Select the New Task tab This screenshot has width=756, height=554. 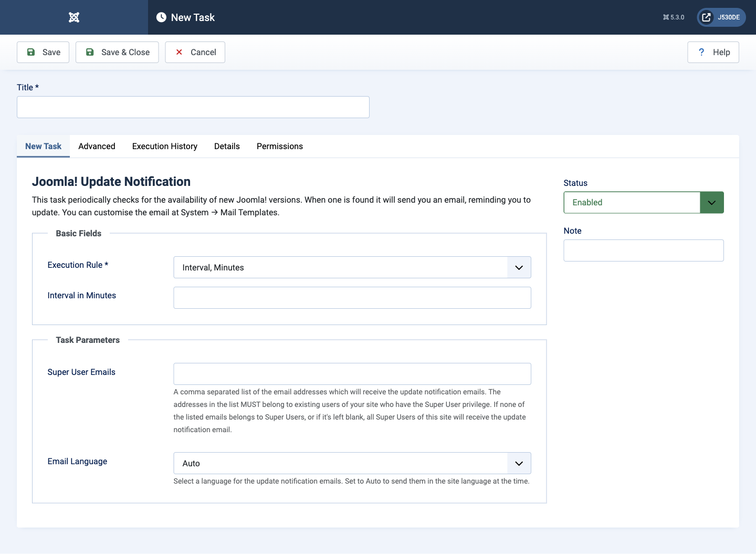(43, 147)
